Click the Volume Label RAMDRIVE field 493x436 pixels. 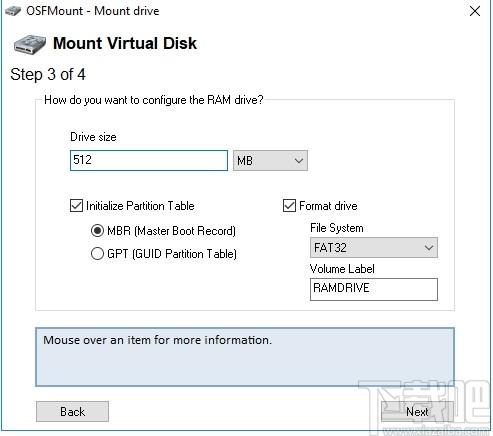[x=374, y=289]
